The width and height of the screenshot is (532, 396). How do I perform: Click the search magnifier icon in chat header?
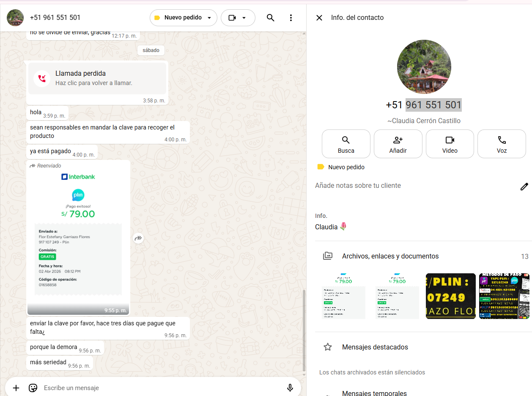tap(271, 18)
